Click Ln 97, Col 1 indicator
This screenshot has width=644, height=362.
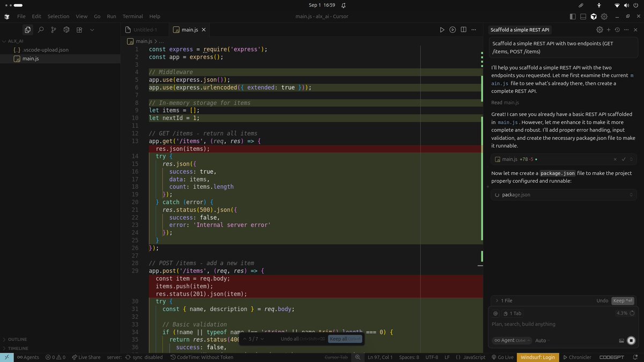pyautogui.click(x=380, y=357)
